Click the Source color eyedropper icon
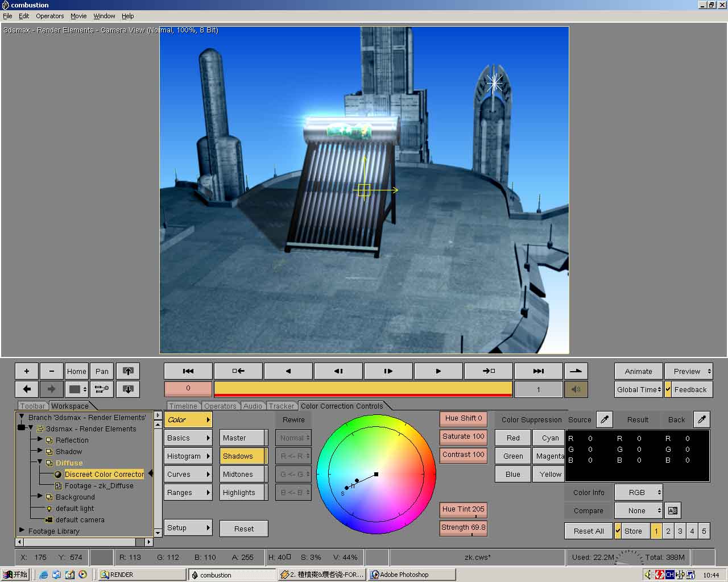 click(605, 419)
